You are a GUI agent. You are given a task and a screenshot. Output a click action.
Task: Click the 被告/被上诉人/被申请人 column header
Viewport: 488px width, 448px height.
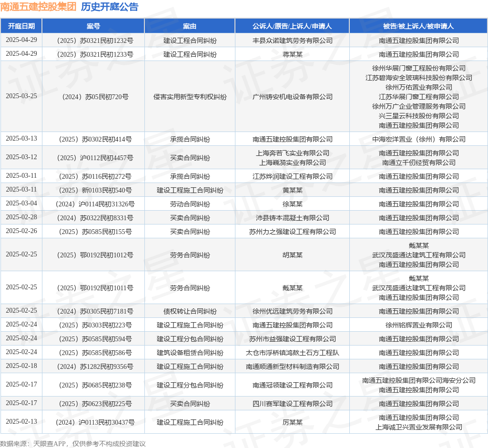(418, 26)
